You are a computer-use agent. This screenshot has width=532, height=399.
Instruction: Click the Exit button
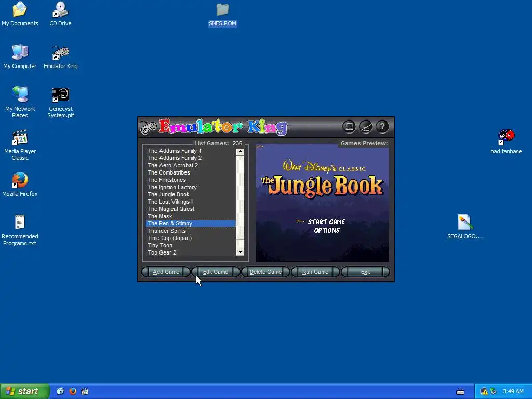(365, 272)
